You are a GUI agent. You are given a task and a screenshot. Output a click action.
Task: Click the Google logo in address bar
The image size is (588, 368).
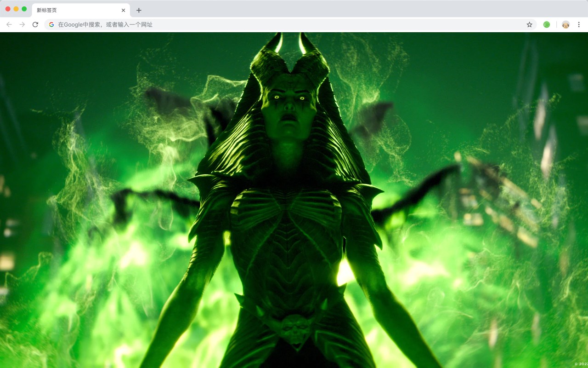click(51, 24)
